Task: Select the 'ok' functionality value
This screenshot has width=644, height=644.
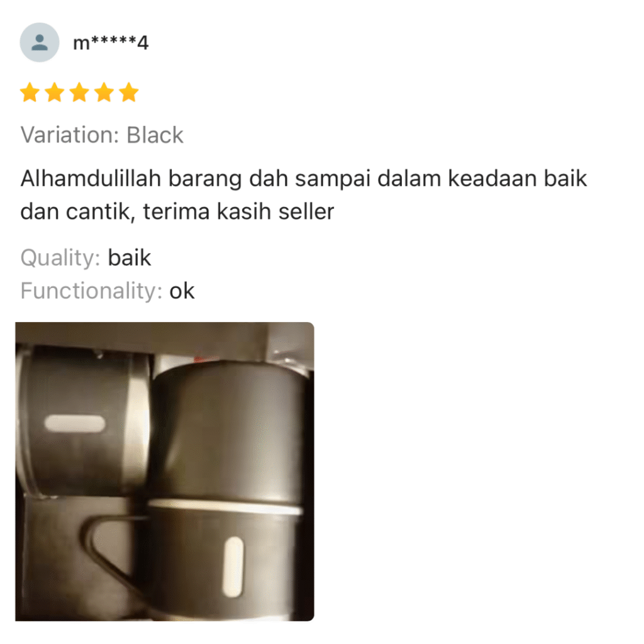Action: click(182, 291)
